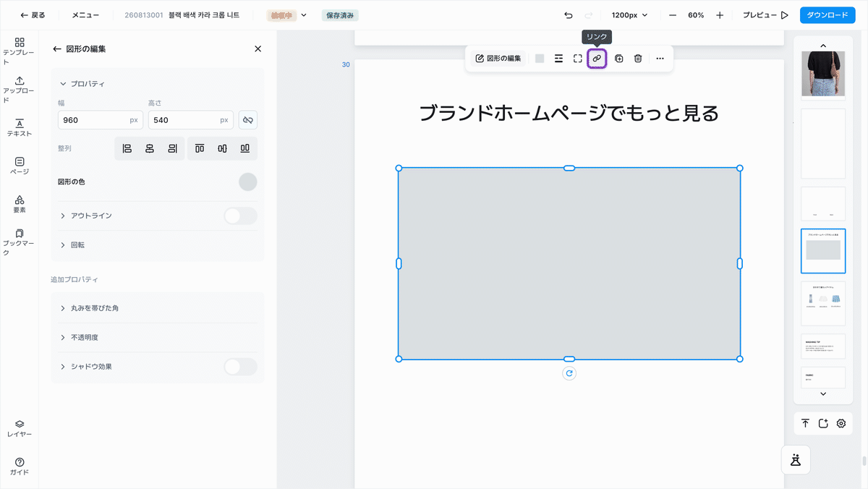Screen dimensions: 868x489
Task: Show later page thumbnails with down chevron
Action: point(823,394)
